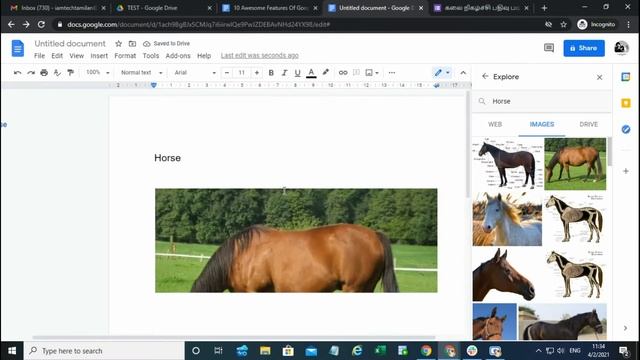The image size is (640, 360).
Task: Open Google Tasks side panel icon
Action: pos(626,129)
